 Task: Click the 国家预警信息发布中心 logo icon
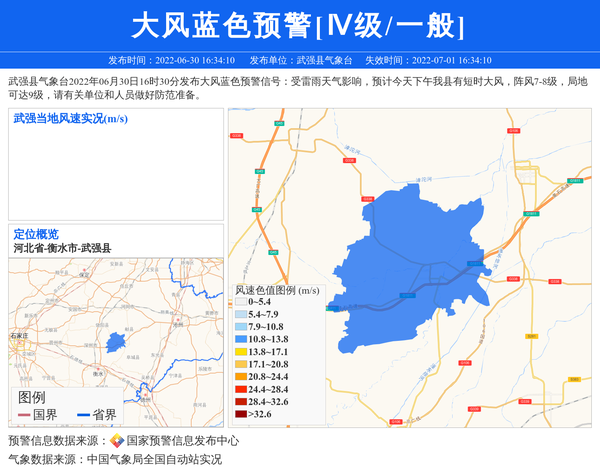point(117,441)
